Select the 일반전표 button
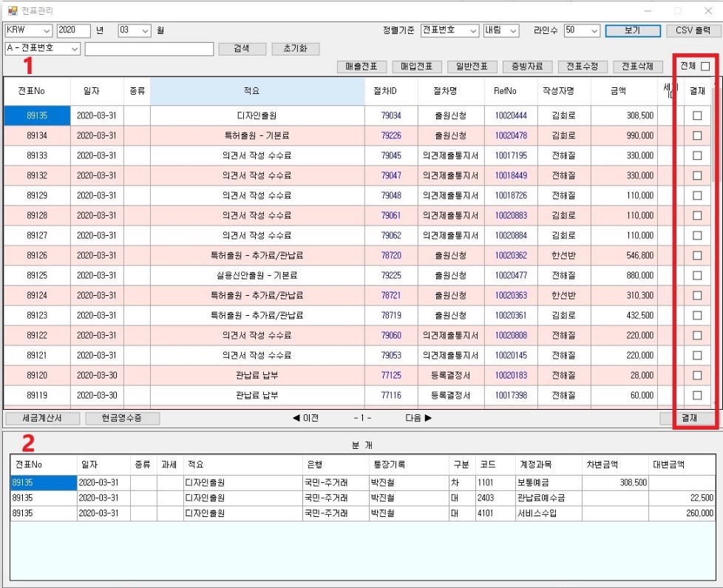Image resolution: width=723 pixels, height=588 pixels. click(472, 67)
